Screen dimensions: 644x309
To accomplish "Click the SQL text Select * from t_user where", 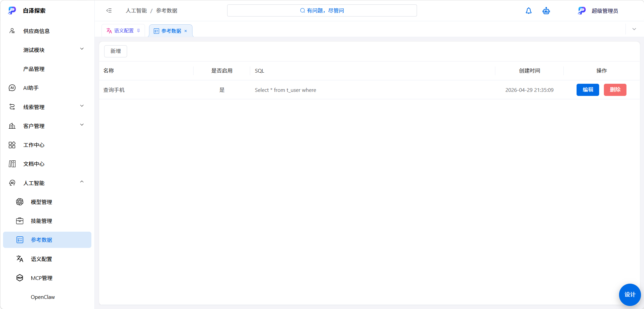I will [x=286, y=90].
